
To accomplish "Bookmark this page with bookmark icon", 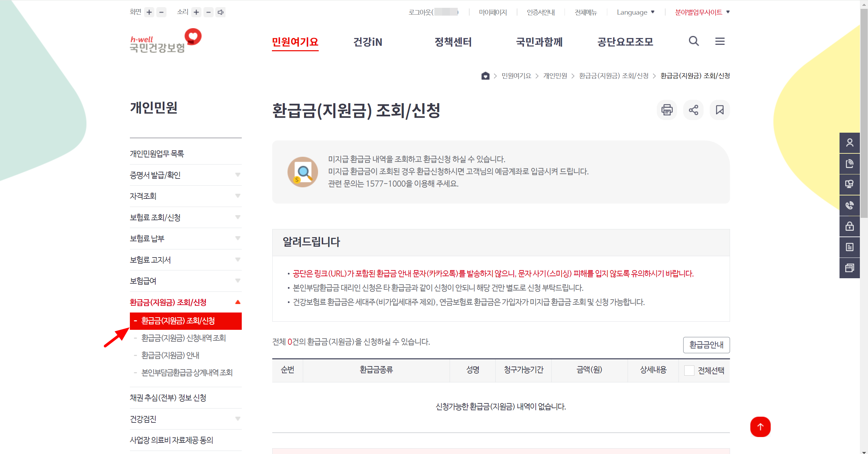I will [x=719, y=110].
